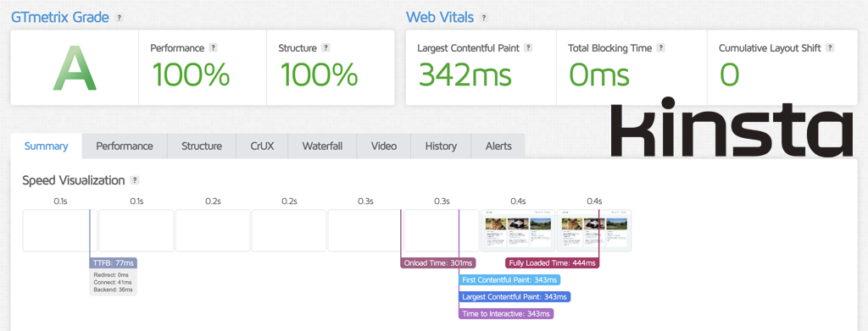Select the Summary tab

47,146
